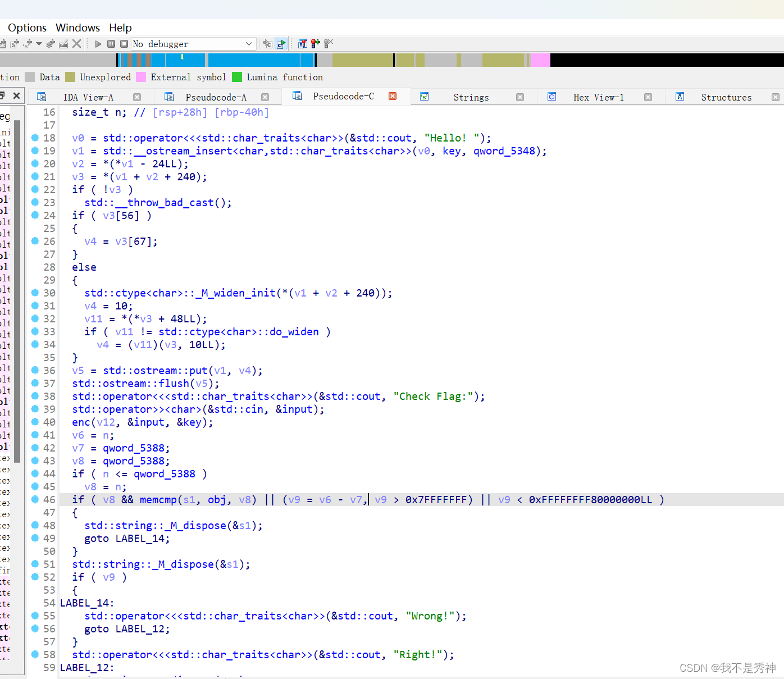
Task: Click the "Right!" string literal
Action: coord(418,655)
